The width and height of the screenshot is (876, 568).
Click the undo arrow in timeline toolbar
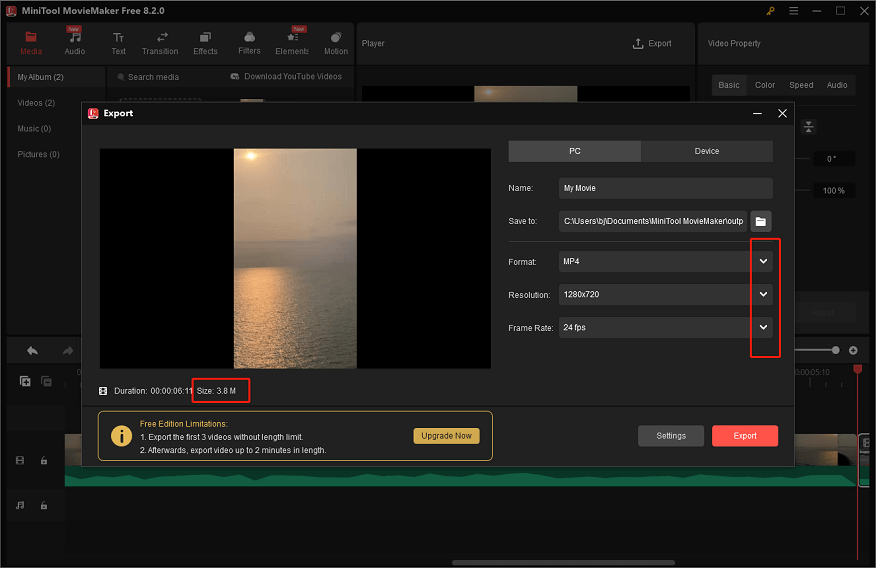[x=32, y=351]
